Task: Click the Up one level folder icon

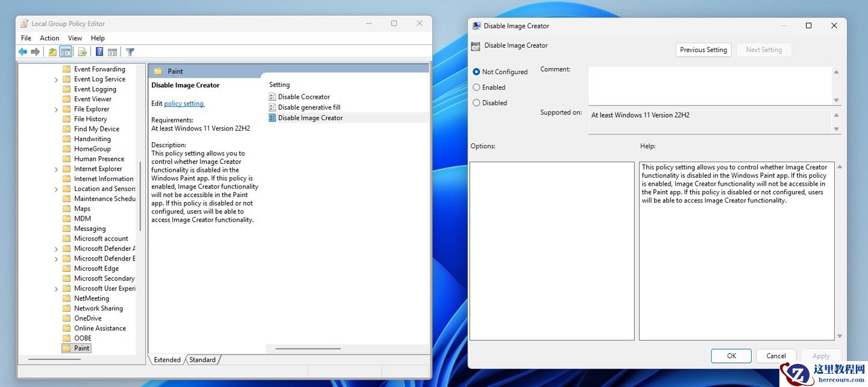Action: (x=52, y=52)
